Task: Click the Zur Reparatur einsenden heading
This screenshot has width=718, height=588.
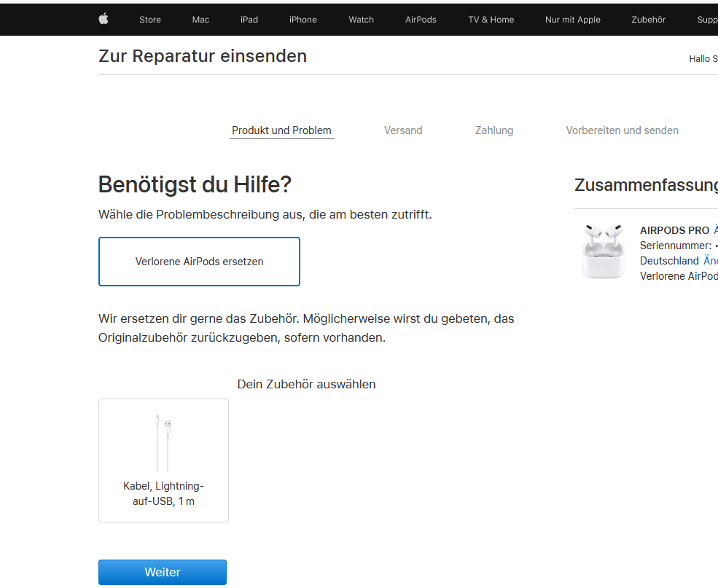Action: pos(203,56)
